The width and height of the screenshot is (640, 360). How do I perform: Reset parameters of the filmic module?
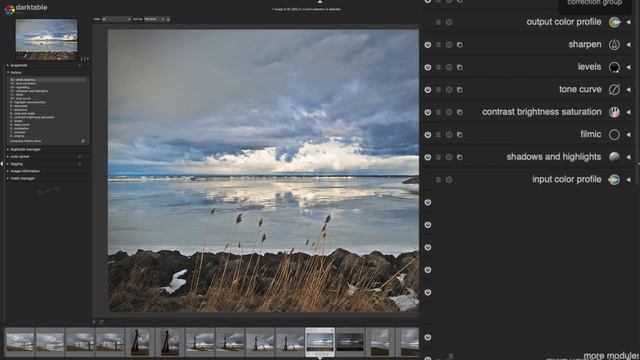449,134
